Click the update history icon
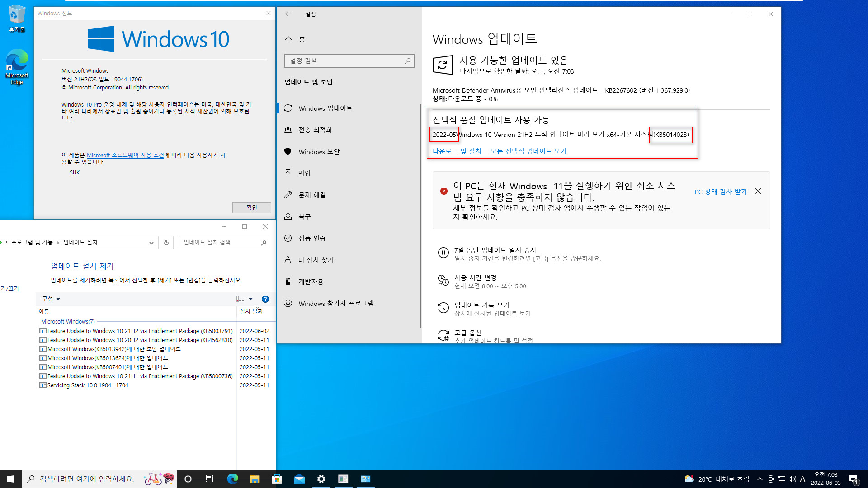 click(443, 308)
